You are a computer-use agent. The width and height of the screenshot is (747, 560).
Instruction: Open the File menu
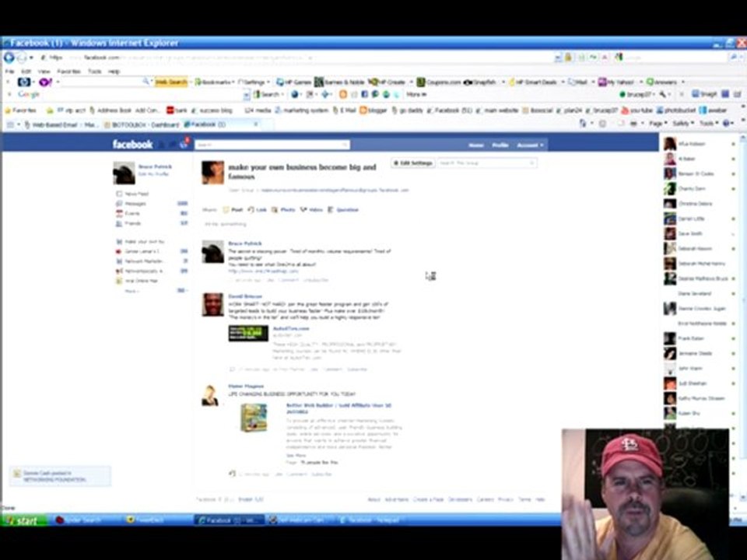pos(9,72)
